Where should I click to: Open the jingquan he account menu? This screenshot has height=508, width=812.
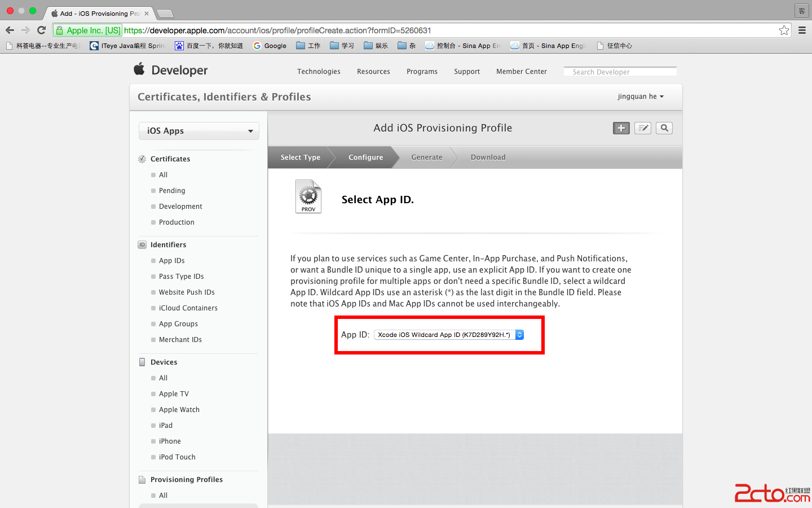(641, 97)
